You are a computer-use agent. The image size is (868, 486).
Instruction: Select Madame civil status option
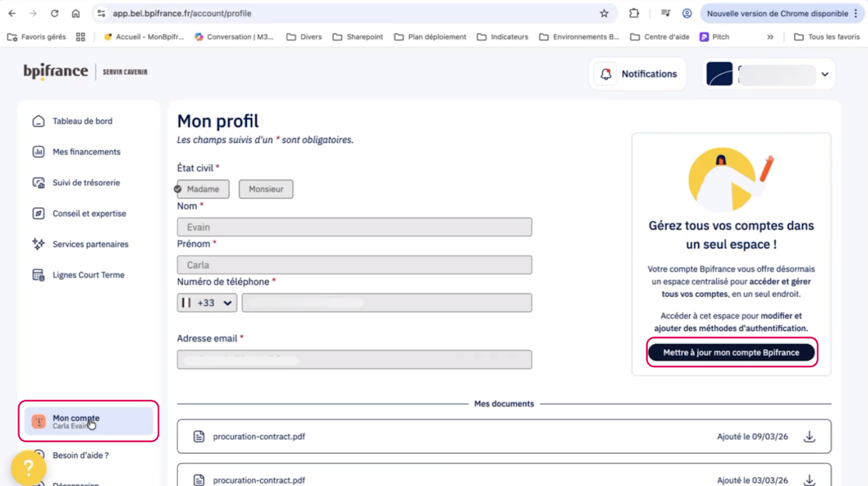(203, 189)
